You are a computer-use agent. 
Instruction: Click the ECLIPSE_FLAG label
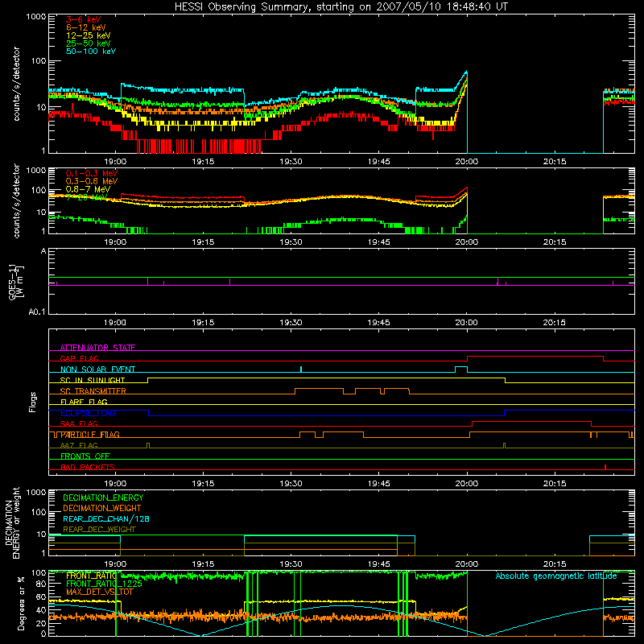pyautogui.click(x=88, y=413)
